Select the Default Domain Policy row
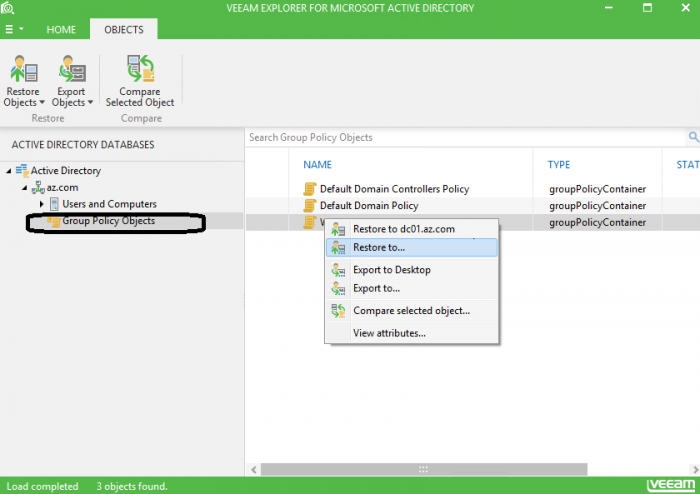Screen dimensions: 700x494 pyautogui.click(x=473, y=206)
